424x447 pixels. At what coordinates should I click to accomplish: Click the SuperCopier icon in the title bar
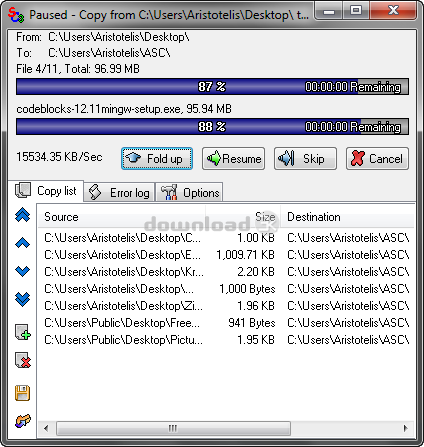tap(16, 15)
